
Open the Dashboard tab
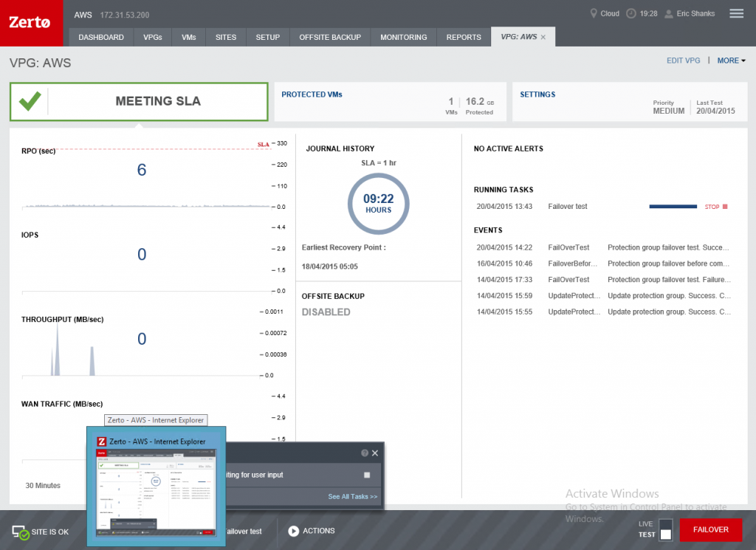pyautogui.click(x=101, y=37)
